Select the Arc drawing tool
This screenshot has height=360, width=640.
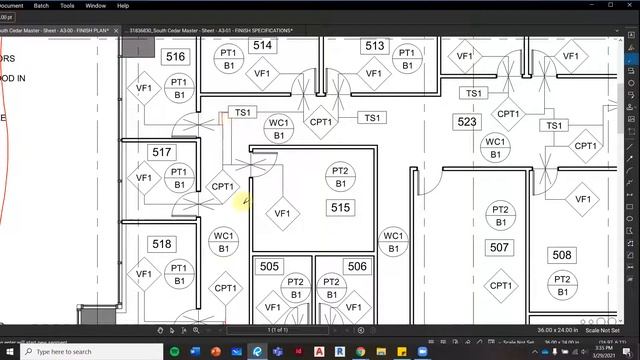(x=630, y=171)
